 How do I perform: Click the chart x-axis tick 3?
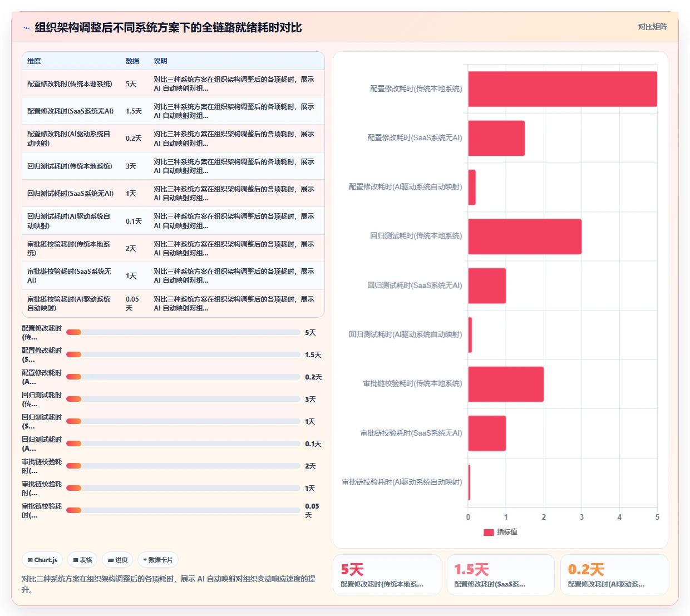581,517
